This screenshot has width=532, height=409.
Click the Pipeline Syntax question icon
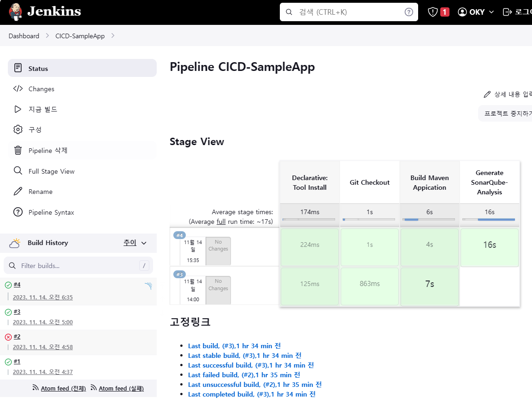point(18,212)
